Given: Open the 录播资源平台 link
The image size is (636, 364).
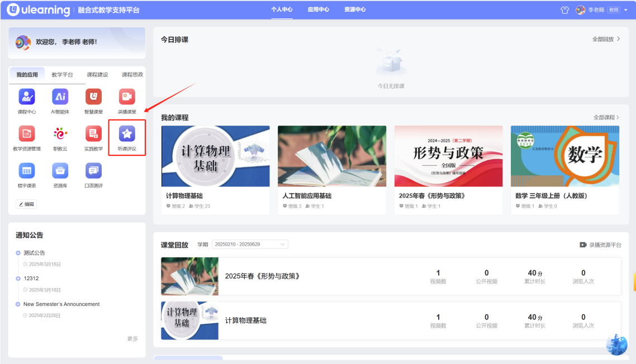Looking at the screenshot, I should pos(601,245).
